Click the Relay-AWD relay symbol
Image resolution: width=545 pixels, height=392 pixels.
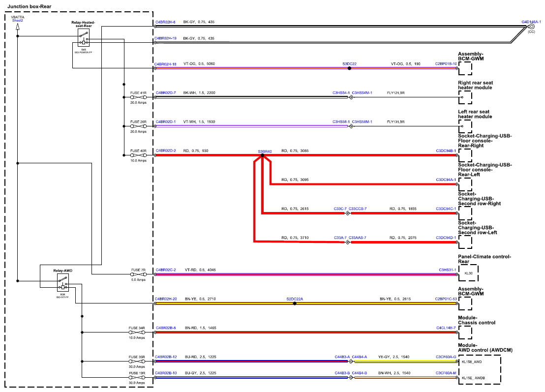click(63, 282)
